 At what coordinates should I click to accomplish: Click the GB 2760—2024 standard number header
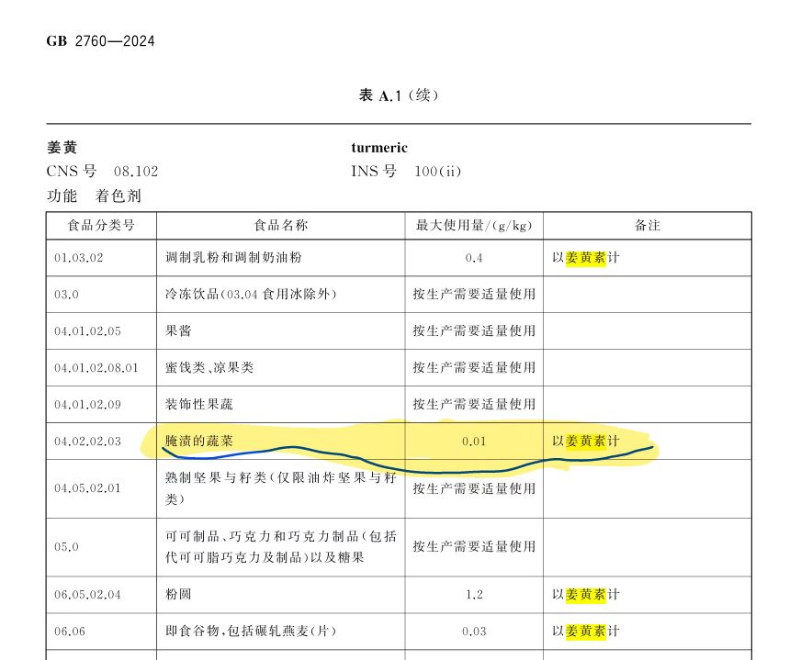100,41
